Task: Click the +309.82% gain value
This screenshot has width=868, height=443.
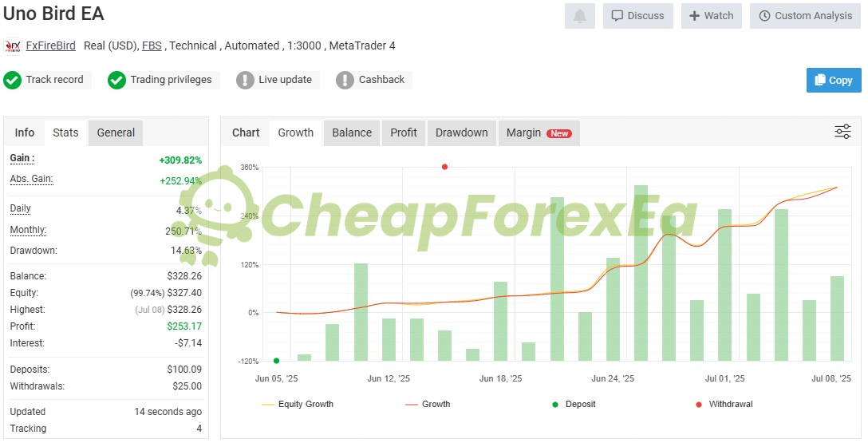Action: click(x=180, y=160)
